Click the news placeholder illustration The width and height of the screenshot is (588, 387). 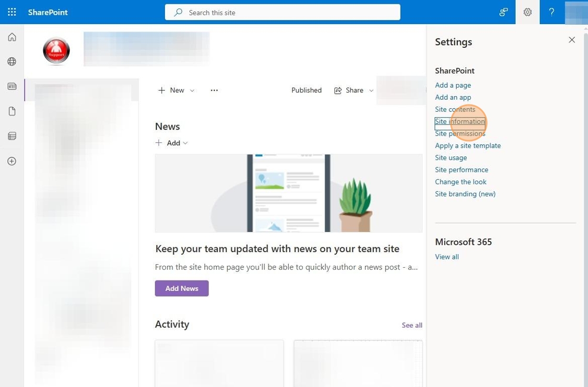pos(288,193)
